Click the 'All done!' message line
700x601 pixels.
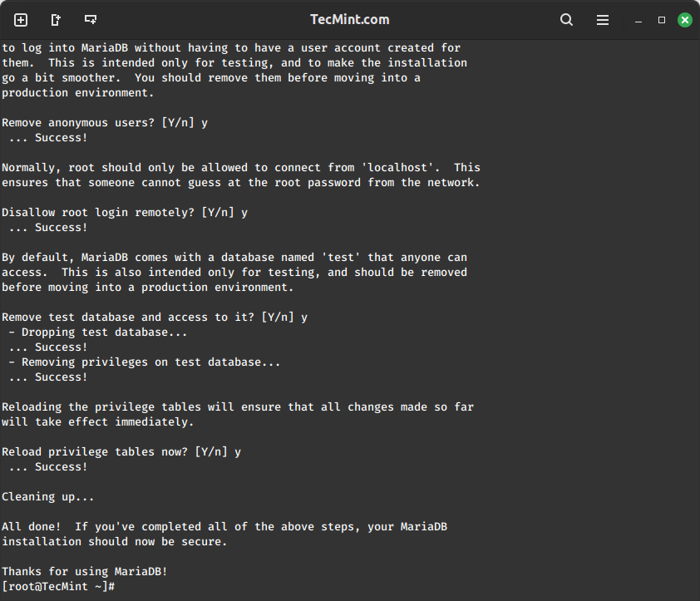[224, 526]
